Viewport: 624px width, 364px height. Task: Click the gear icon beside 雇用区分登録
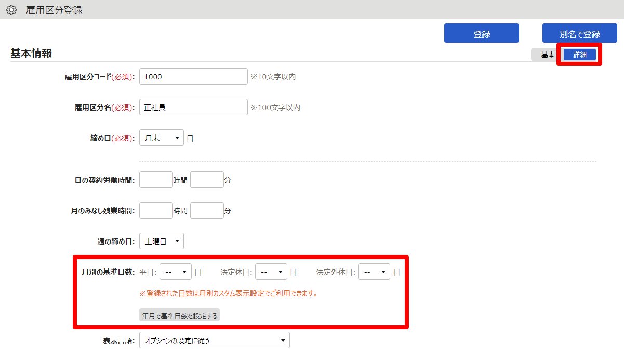[x=11, y=10]
